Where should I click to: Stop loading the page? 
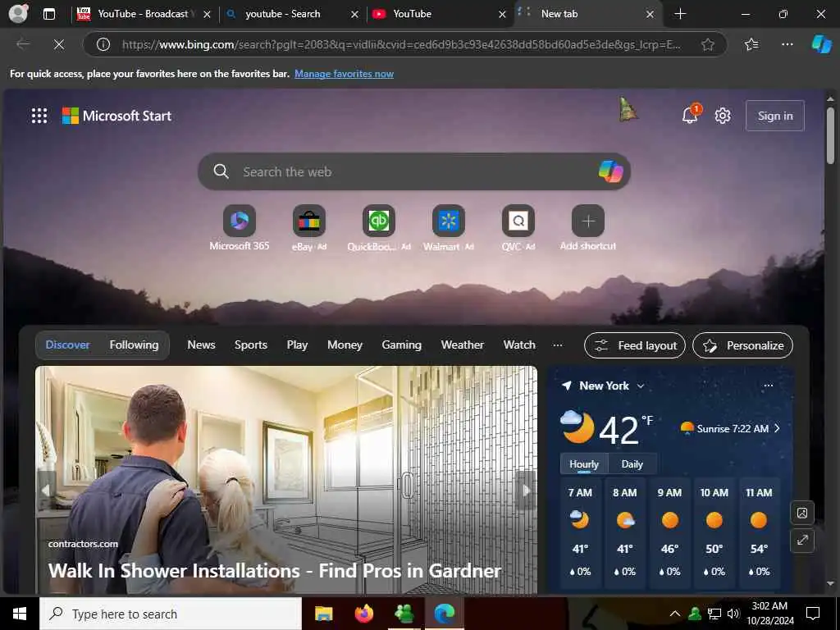coord(59,44)
